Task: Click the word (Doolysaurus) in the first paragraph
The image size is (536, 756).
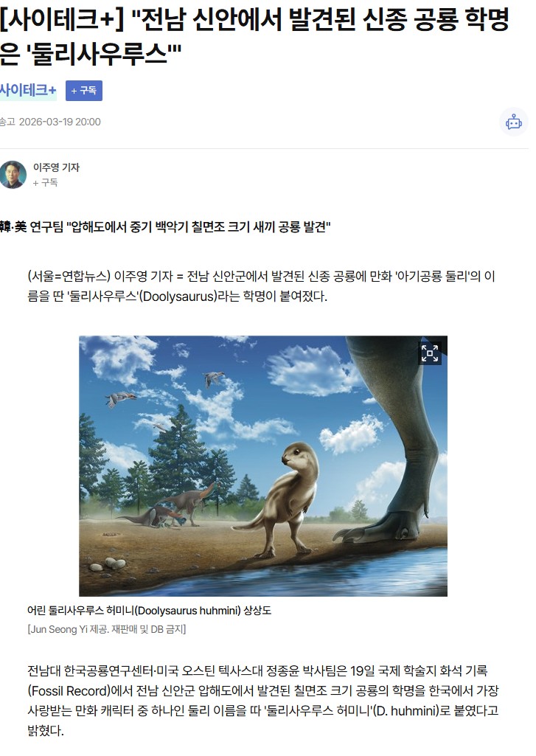Action: [x=178, y=296]
